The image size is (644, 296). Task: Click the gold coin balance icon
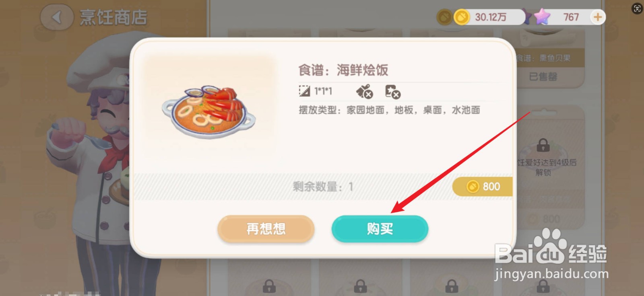coord(462,17)
